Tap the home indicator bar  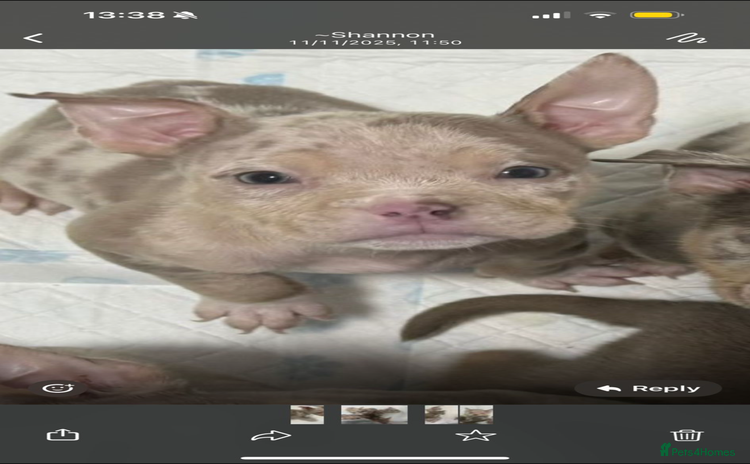[375, 458]
